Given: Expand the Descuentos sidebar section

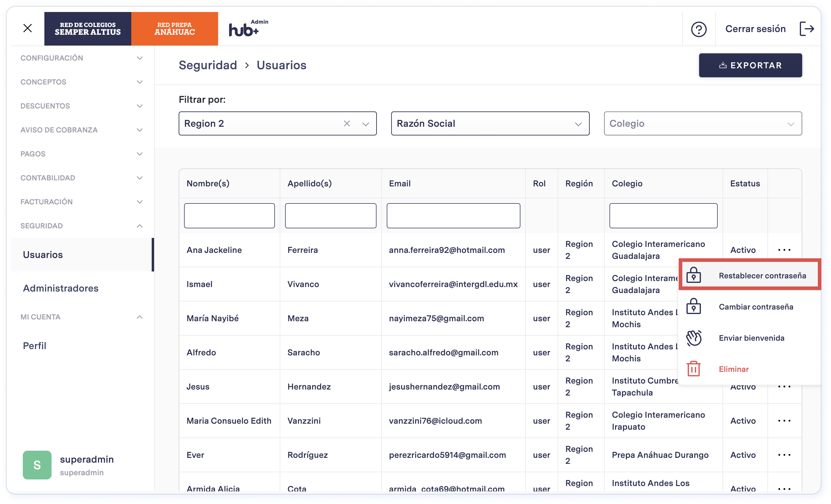Looking at the screenshot, I should [82, 106].
